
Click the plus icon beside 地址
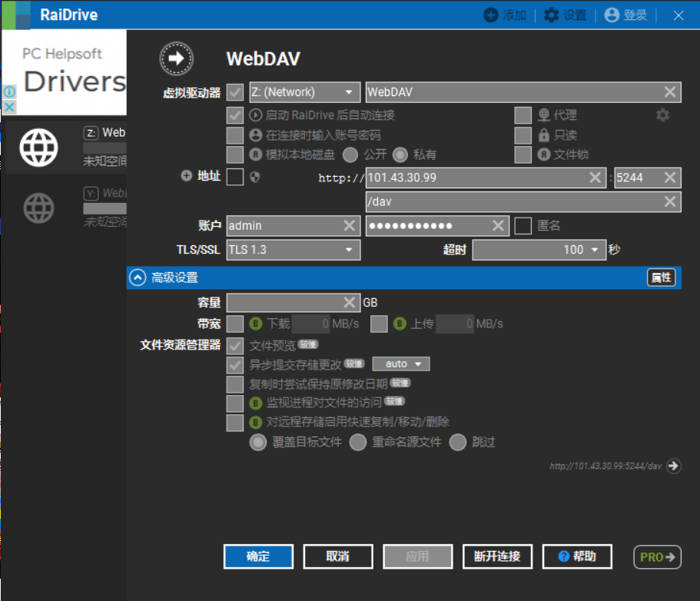pyautogui.click(x=187, y=175)
